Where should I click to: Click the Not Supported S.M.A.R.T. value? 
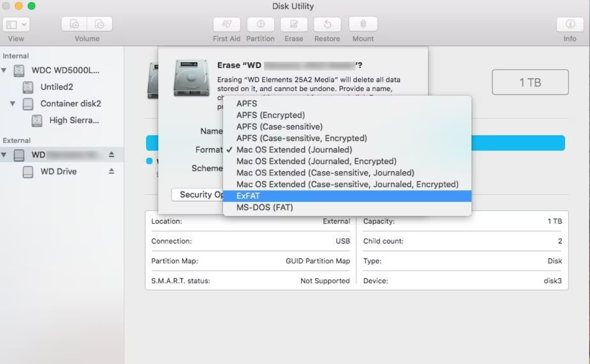[324, 281]
